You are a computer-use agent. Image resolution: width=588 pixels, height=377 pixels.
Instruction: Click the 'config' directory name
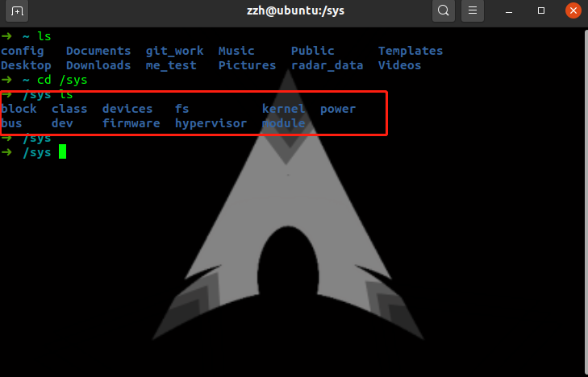tap(22, 51)
